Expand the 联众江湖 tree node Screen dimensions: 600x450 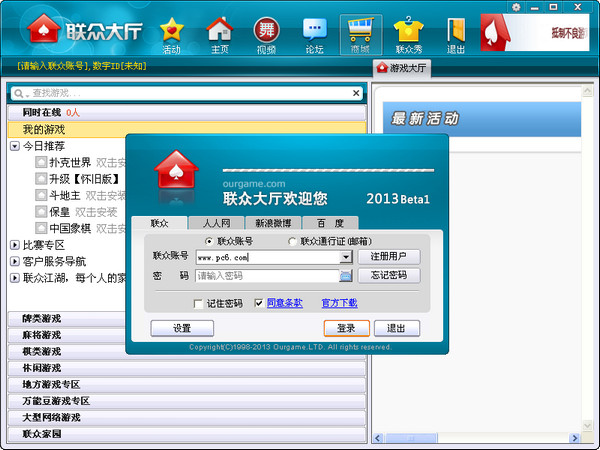click(x=15, y=278)
